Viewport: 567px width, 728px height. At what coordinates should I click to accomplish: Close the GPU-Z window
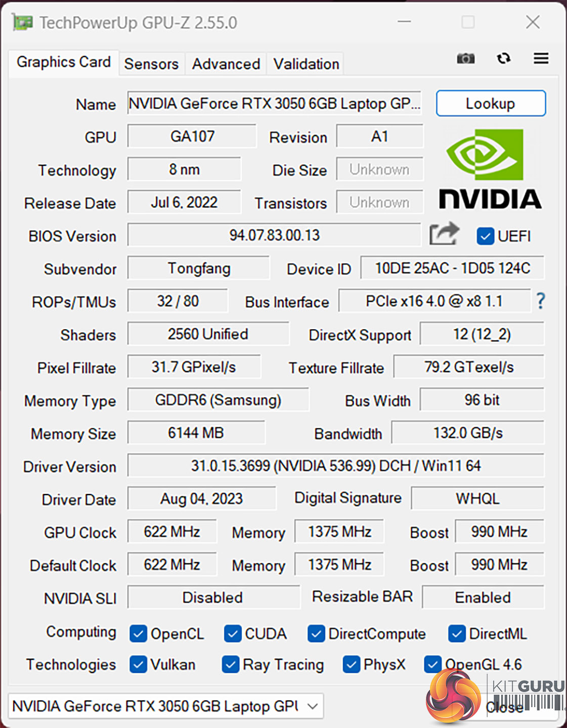[x=533, y=22]
